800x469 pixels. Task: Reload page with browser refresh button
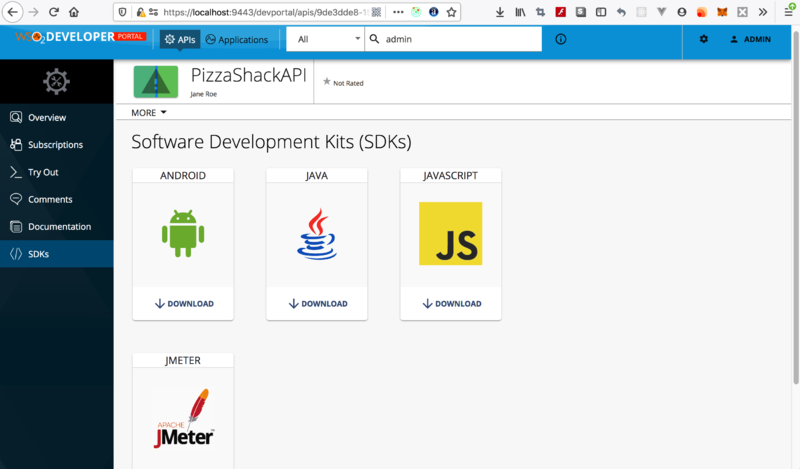click(x=53, y=12)
